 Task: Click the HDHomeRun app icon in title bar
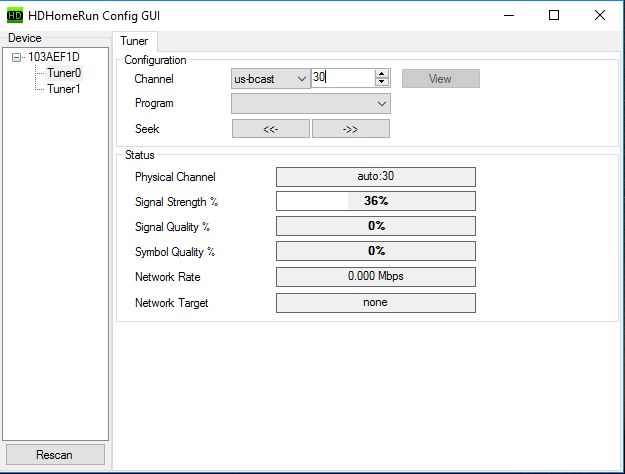click(x=15, y=16)
